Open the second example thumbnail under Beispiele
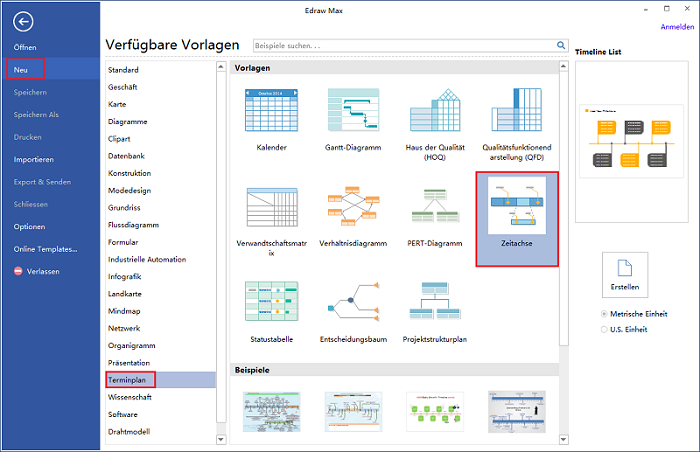The width and height of the screenshot is (700, 452). click(353, 412)
